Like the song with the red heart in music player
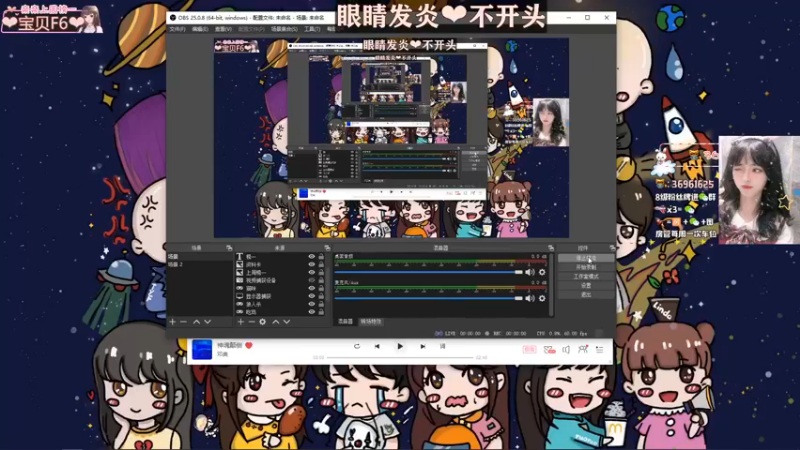 point(249,345)
